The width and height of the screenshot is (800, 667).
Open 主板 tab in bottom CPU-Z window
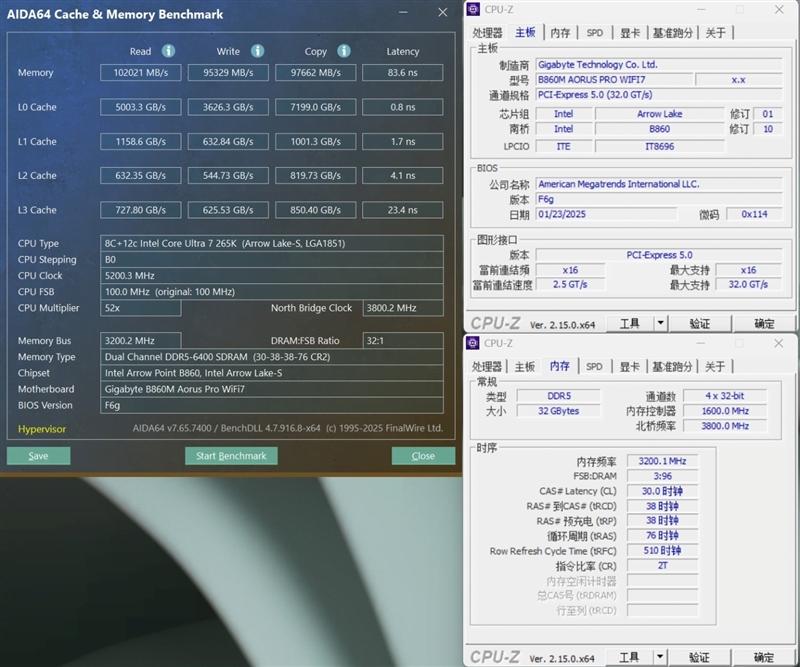(x=524, y=366)
